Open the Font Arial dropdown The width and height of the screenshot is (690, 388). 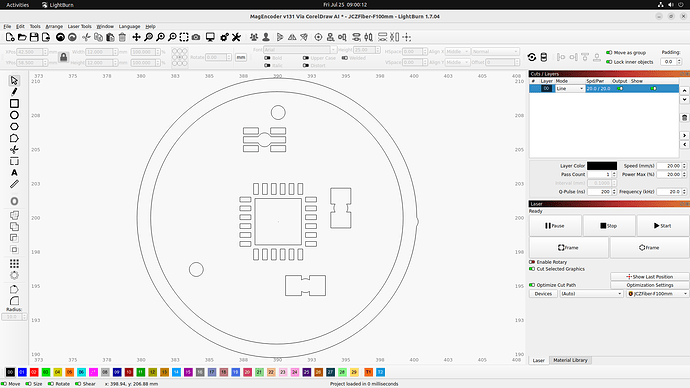(300, 50)
